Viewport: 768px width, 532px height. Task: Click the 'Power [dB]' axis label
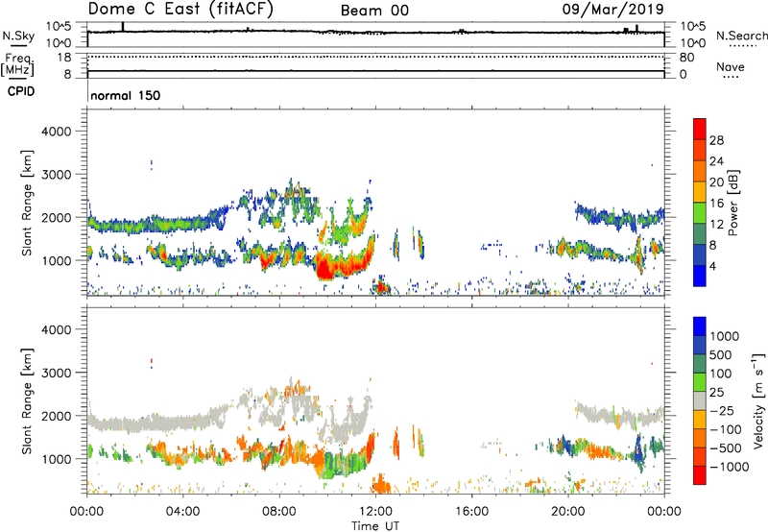tap(732, 203)
